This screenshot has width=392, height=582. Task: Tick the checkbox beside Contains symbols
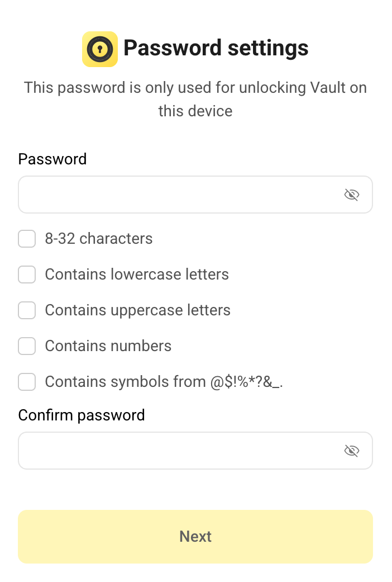coord(27,382)
